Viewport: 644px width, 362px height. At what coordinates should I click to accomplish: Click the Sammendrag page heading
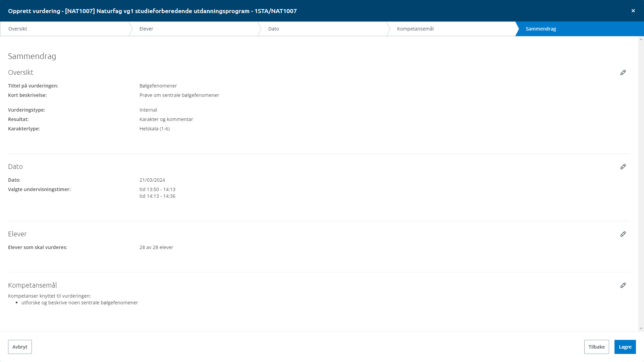32,56
